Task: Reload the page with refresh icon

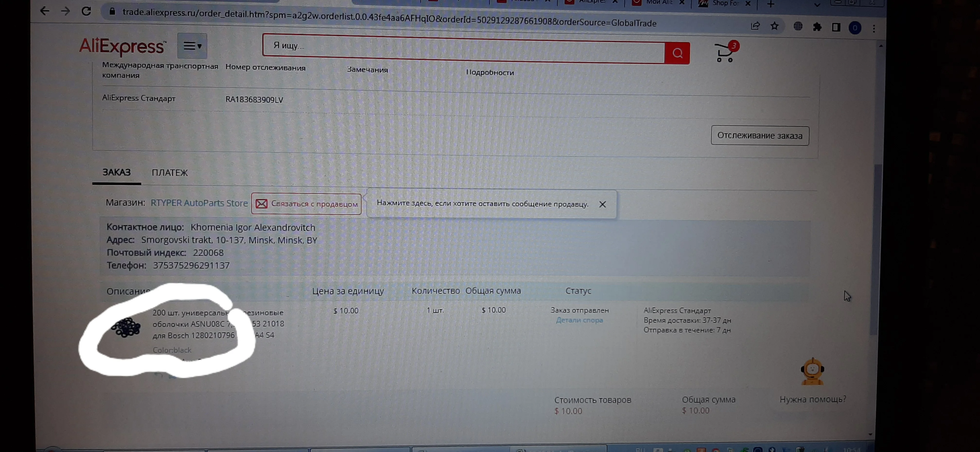Action: (x=86, y=11)
